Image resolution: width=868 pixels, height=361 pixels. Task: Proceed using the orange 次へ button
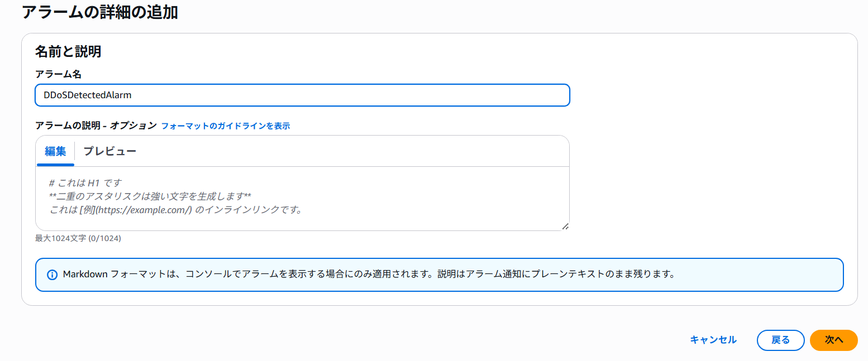(x=833, y=340)
